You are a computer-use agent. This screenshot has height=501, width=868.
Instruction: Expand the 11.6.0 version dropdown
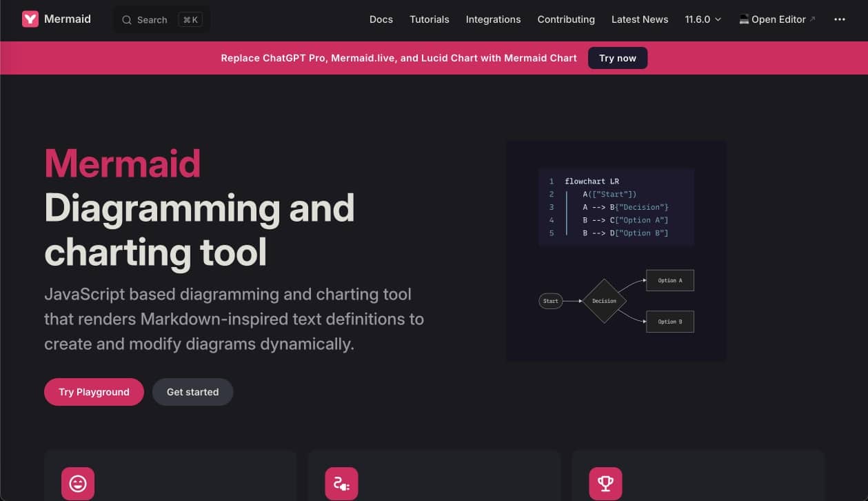pyautogui.click(x=703, y=19)
